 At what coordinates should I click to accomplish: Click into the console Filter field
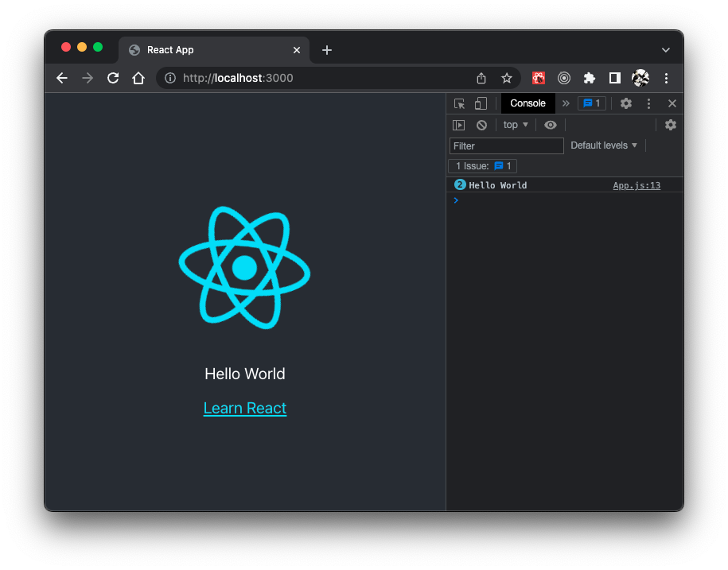click(506, 146)
